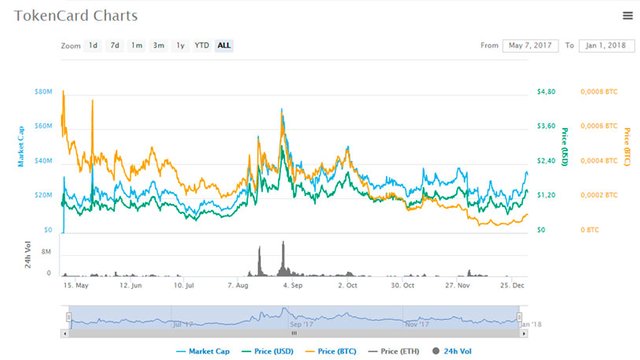The image size is (640, 360).
Task: Open the chart hamburger menu
Action: [627, 16]
